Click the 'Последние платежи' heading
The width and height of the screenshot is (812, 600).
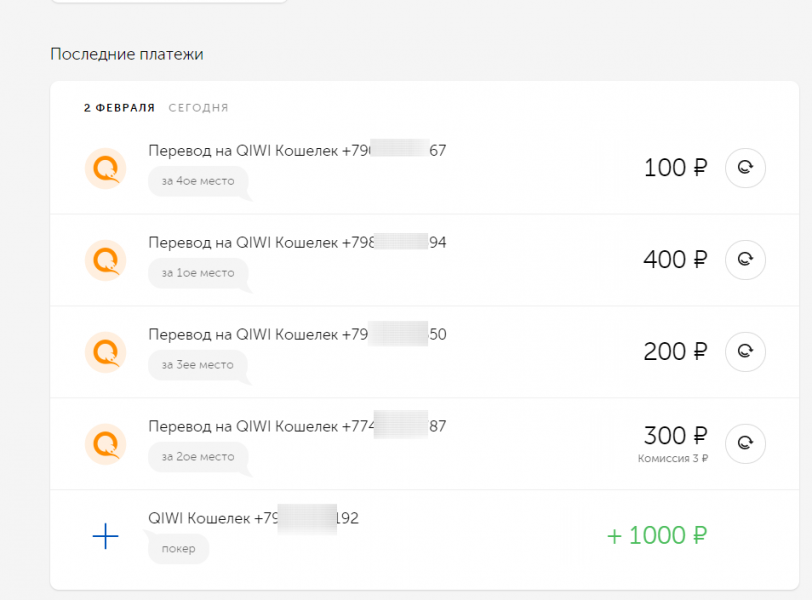[127, 54]
